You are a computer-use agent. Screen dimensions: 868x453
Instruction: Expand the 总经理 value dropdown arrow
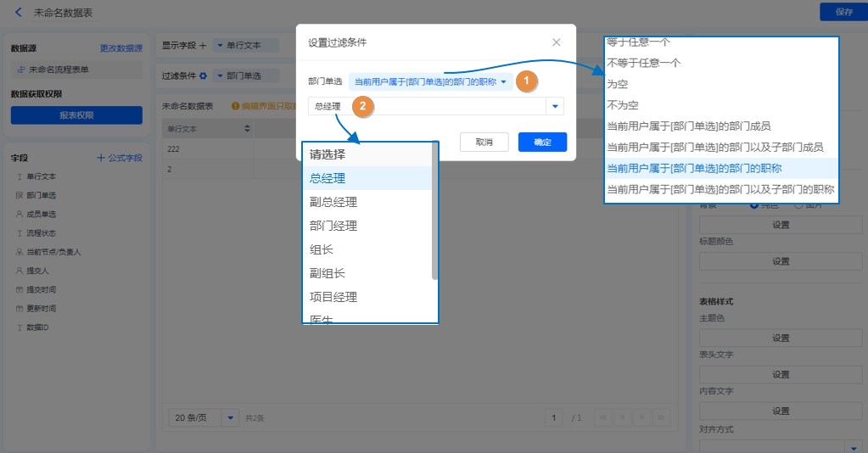tap(556, 106)
